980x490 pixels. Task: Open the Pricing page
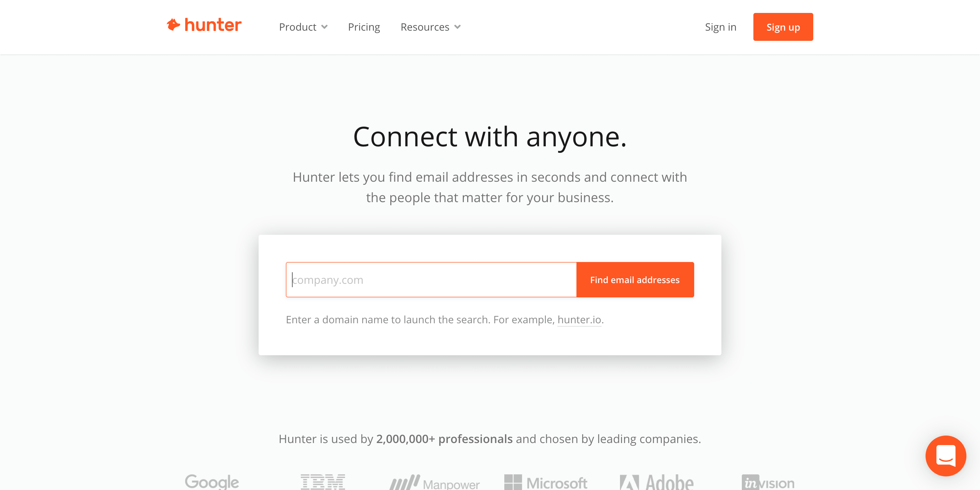(x=364, y=27)
